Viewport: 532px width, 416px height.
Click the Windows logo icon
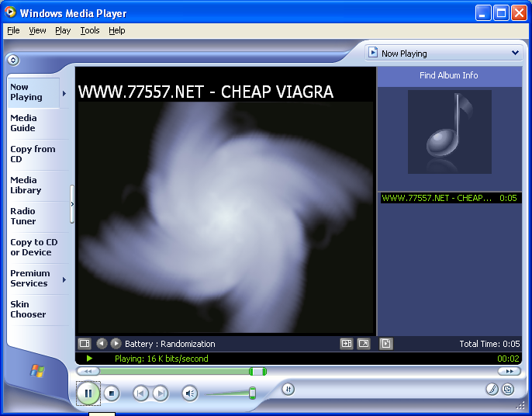click(x=37, y=370)
